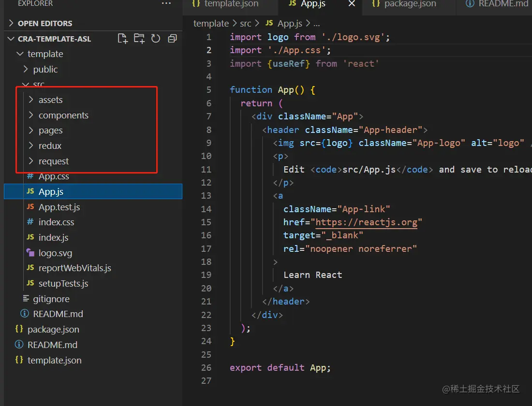Switch to the template.json editor tab

(x=230, y=4)
